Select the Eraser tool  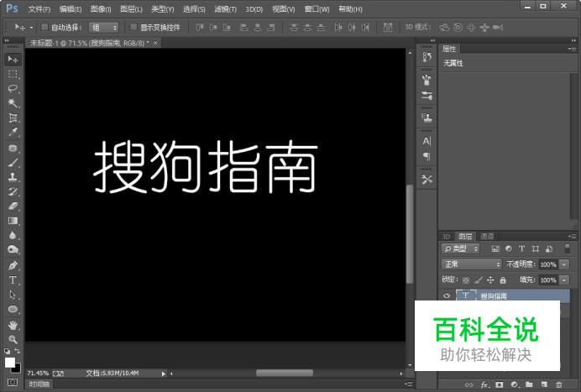pyautogui.click(x=13, y=206)
